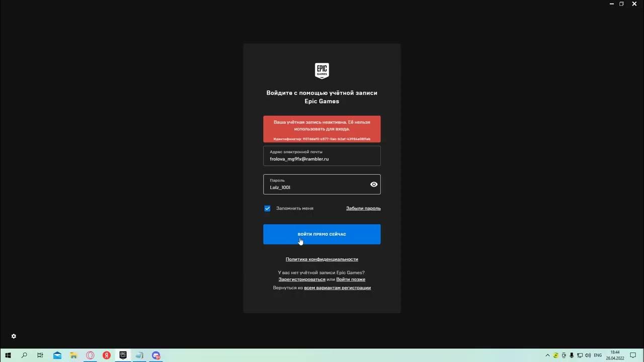This screenshot has width=644, height=362.
Task: Toggle the Запомнить меня checkbox
Action: 267,208
